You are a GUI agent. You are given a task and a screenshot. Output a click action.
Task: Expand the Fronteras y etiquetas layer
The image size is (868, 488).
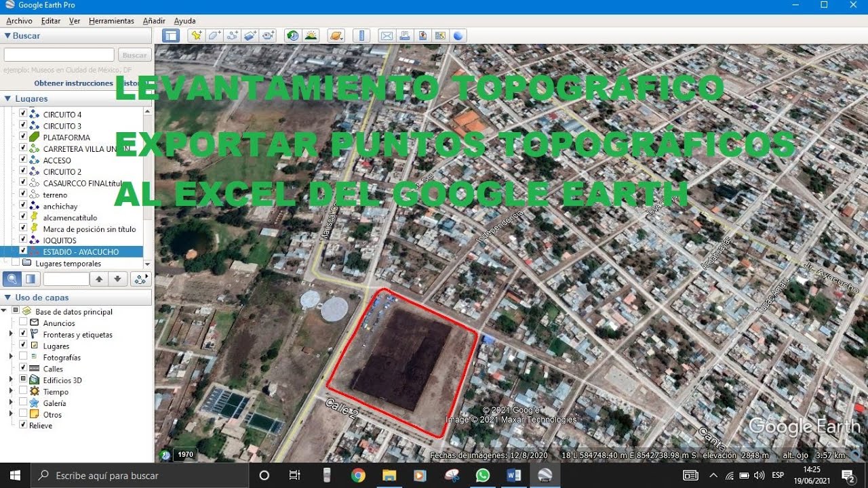pos(11,334)
